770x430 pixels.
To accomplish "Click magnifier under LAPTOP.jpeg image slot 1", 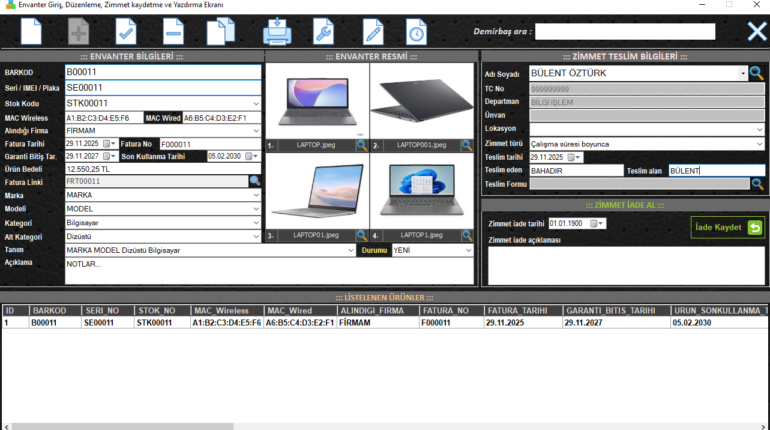I will coord(361,146).
